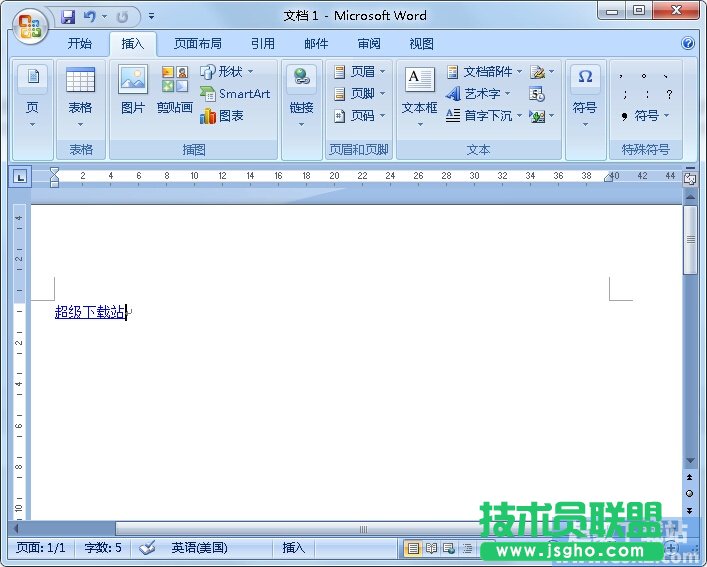This screenshot has width=707, height=567.
Task: Toggle the ruler tab-stop type selector
Action: click(x=20, y=177)
